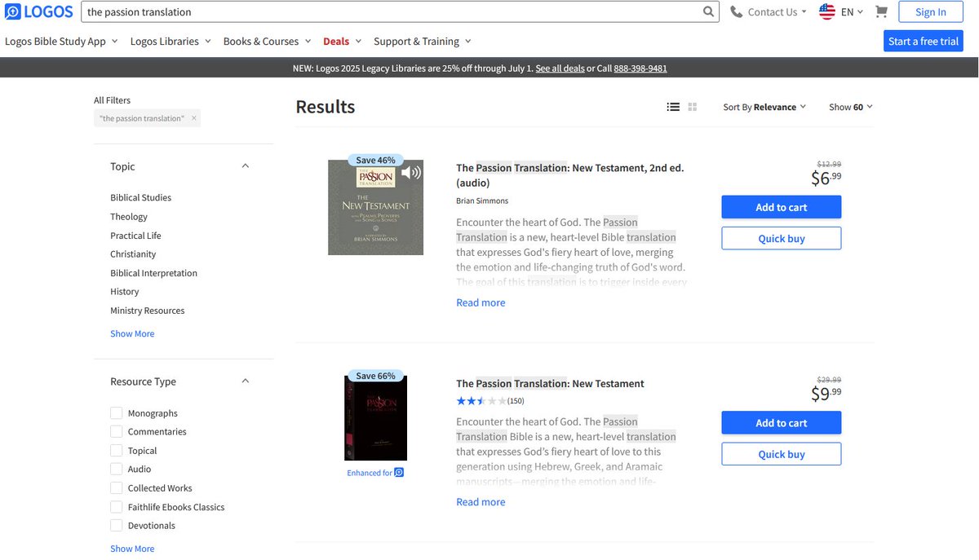This screenshot has height=560, width=979.
Task: Show more Resource Type filters
Action: point(132,549)
